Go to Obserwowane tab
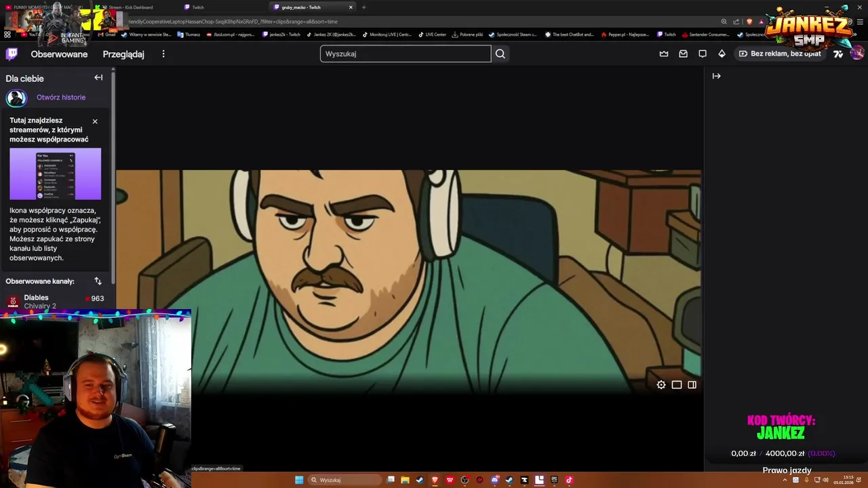Screen dimensions: 868x488 [59, 54]
